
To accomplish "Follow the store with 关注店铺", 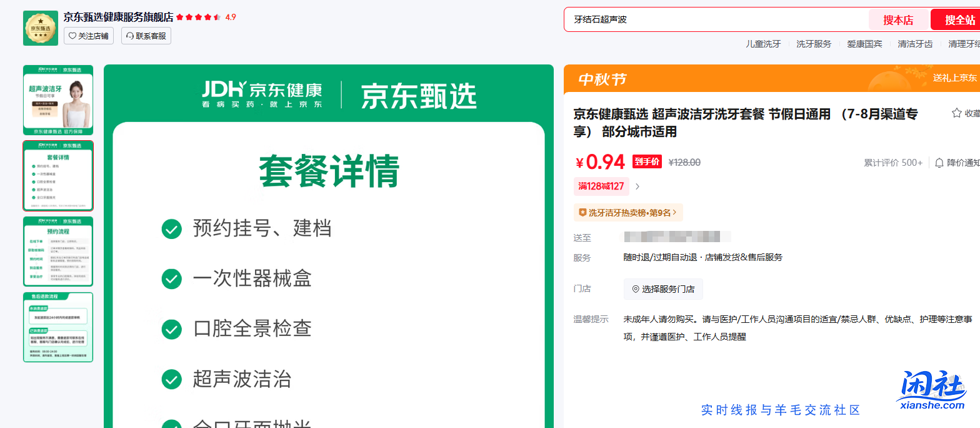I will pos(89,36).
